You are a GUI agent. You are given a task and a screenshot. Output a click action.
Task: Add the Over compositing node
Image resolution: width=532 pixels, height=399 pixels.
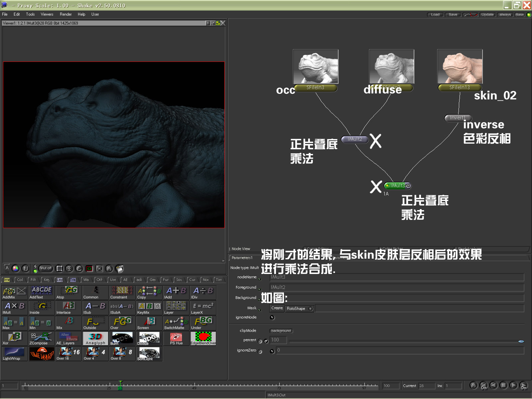[122, 323]
